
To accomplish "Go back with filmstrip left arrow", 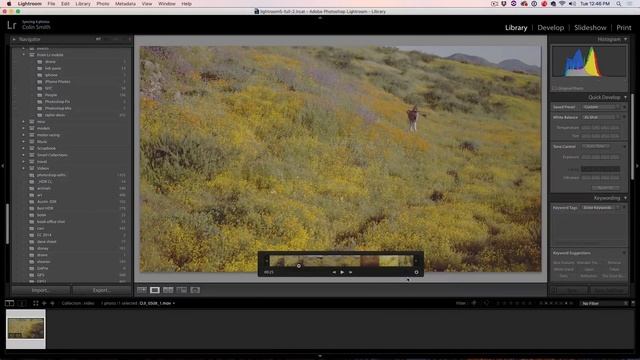I will click(44, 303).
